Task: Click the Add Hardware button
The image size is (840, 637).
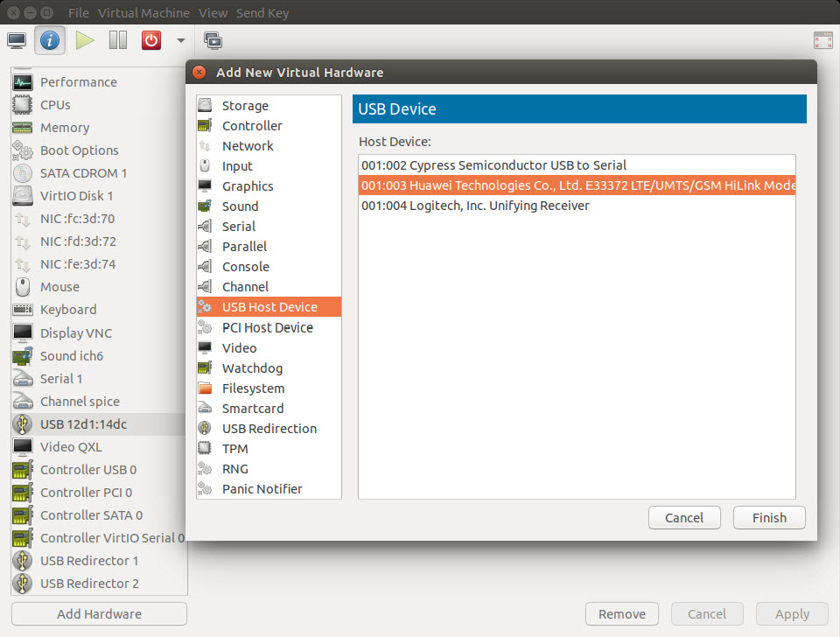Action: coord(99,614)
